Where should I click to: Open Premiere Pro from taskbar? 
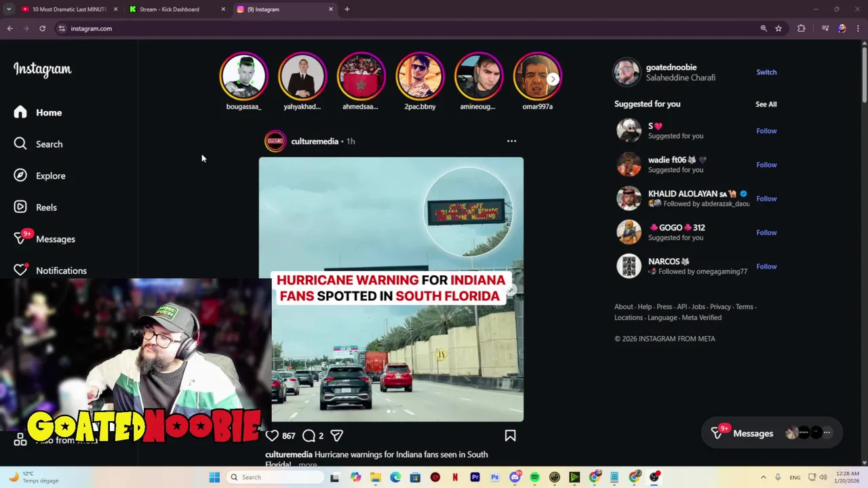tap(475, 477)
